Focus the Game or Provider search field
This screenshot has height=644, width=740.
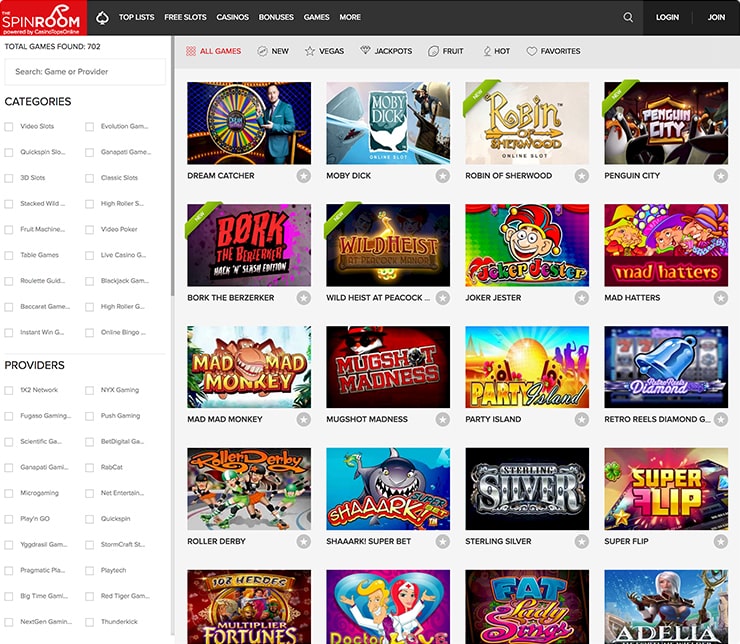pyautogui.click(x=85, y=72)
